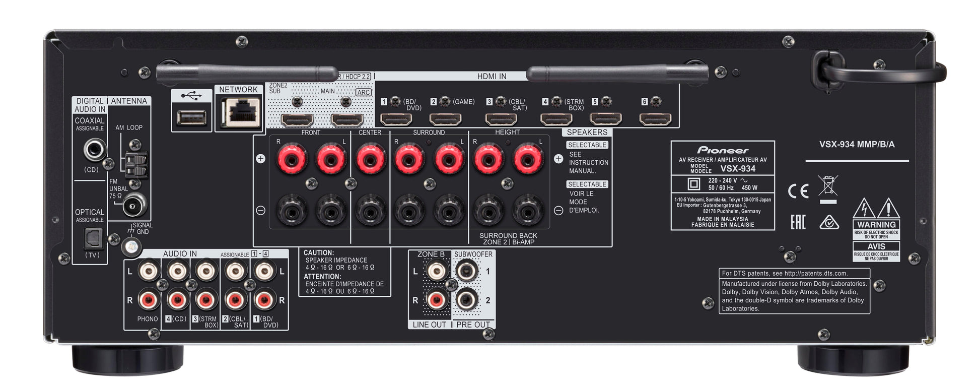
Task: Click the OPTICAL (TV) digital input
Action: [93, 238]
